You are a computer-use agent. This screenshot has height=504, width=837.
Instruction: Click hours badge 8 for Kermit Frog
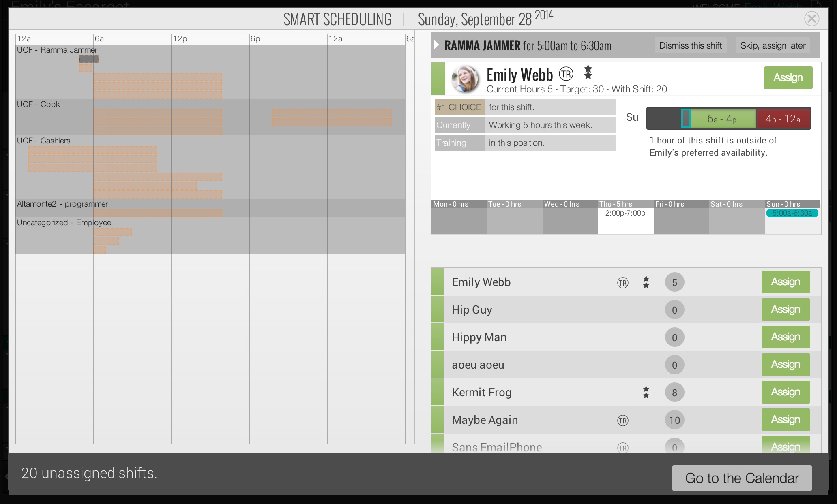point(674,392)
